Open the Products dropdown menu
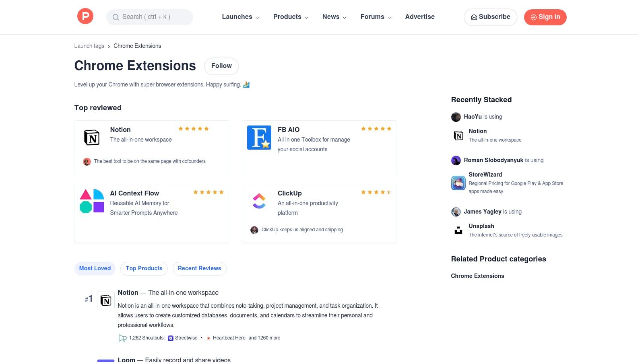Screen dimensions: 644x362 point(290,17)
